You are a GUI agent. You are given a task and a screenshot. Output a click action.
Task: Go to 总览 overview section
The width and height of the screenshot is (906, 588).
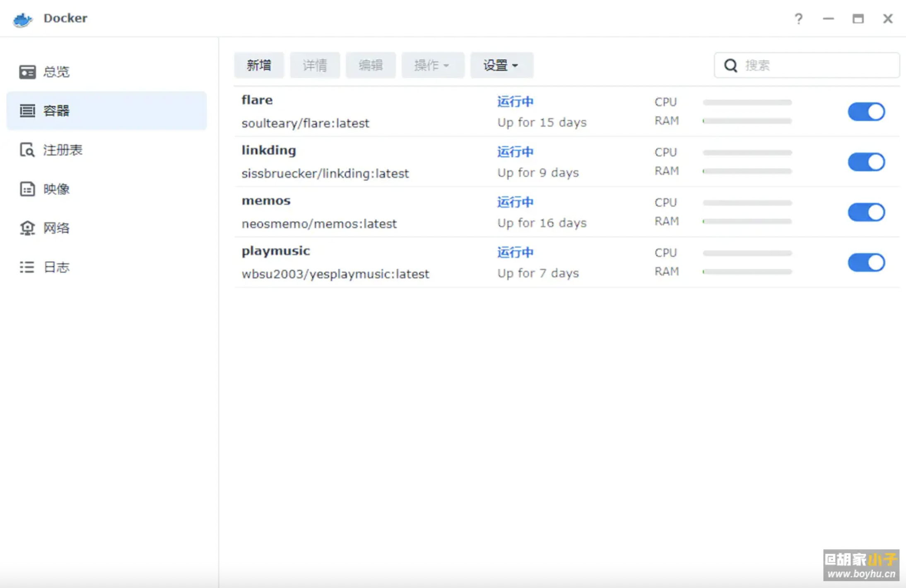[106, 72]
